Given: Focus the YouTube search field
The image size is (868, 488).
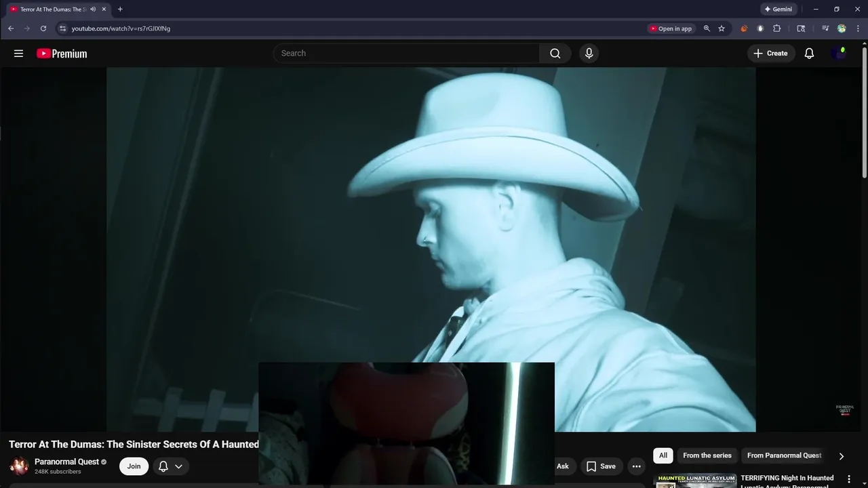Looking at the screenshot, I should coord(407,54).
